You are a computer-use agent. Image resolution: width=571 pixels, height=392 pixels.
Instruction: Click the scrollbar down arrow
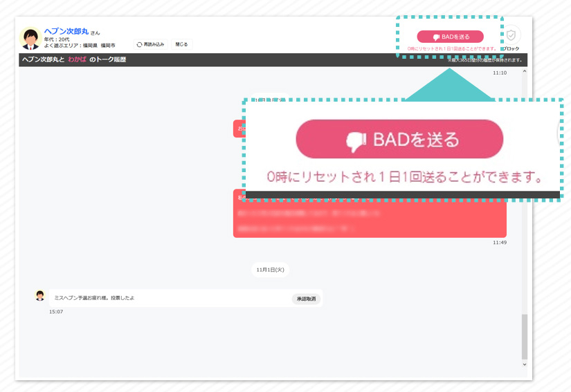pyautogui.click(x=524, y=364)
